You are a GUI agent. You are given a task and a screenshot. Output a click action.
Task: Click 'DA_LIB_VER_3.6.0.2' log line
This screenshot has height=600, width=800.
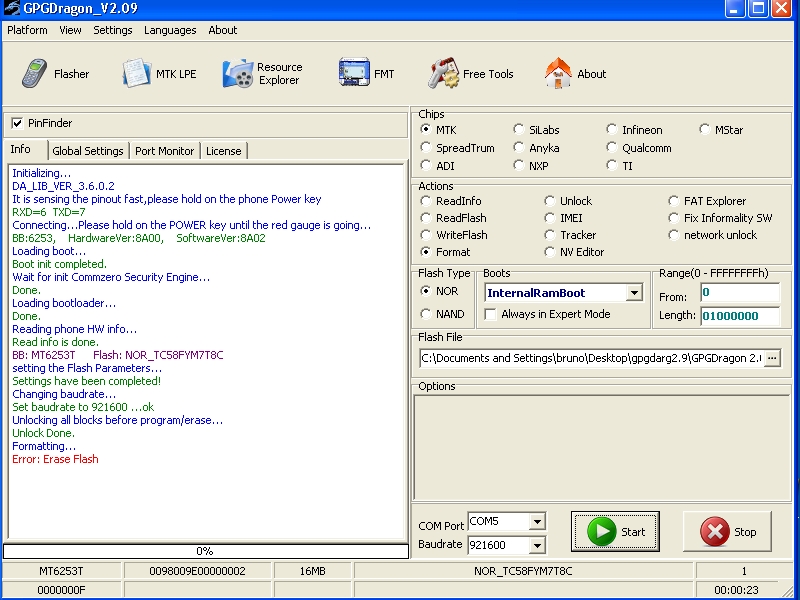click(x=63, y=186)
